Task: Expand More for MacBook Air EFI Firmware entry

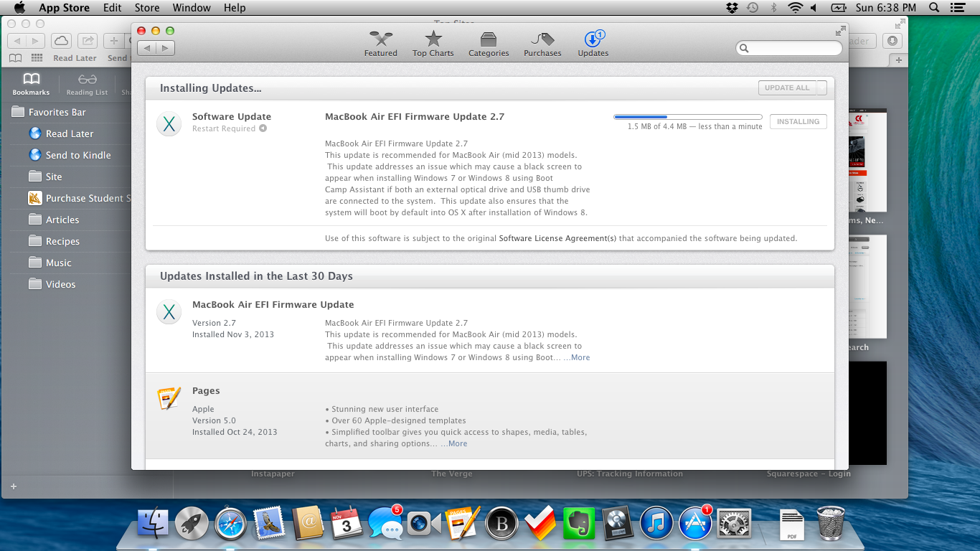Action: [x=580, y=357]
